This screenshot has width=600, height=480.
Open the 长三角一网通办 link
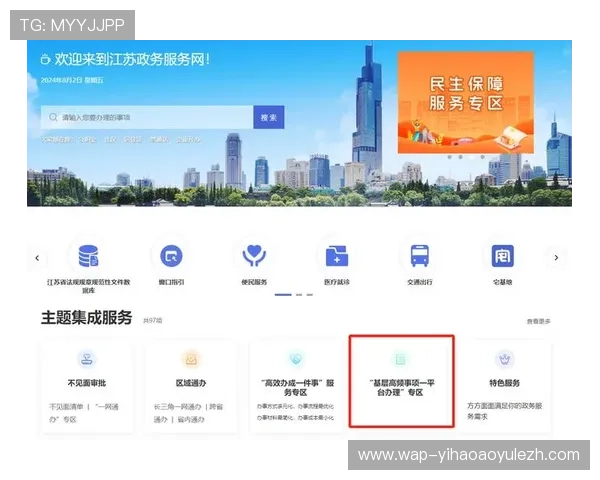(178, 407)
